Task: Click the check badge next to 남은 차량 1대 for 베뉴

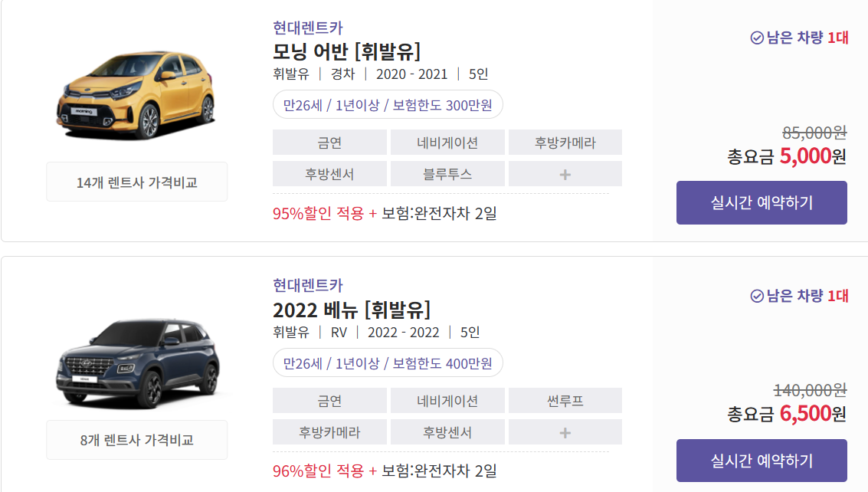Action: (x=755, y=295)
